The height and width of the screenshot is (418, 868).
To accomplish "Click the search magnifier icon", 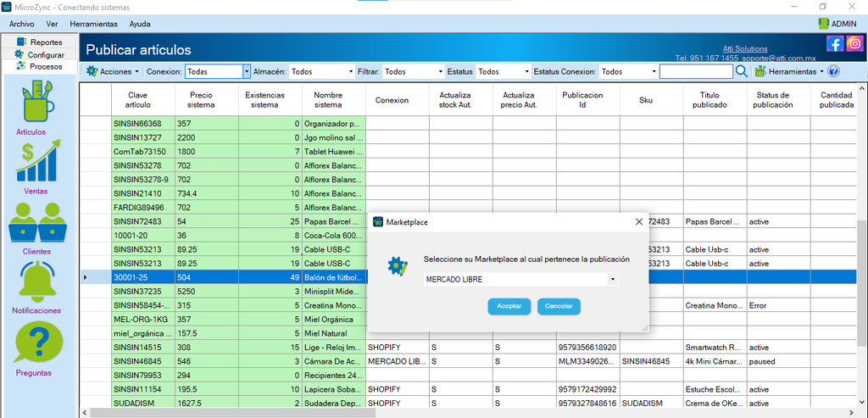I will coord(741,71).
